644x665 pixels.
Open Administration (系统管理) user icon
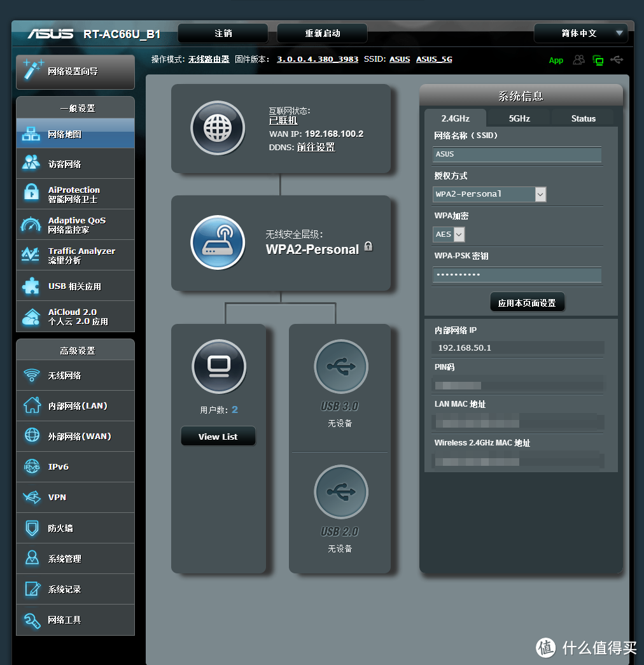pos(32,558)
